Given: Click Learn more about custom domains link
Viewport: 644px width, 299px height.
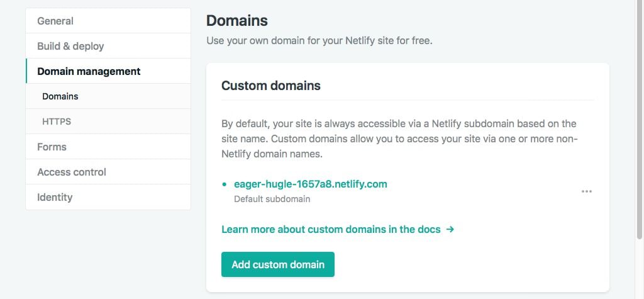Looking at the screenshot, I should pos(331,230).
